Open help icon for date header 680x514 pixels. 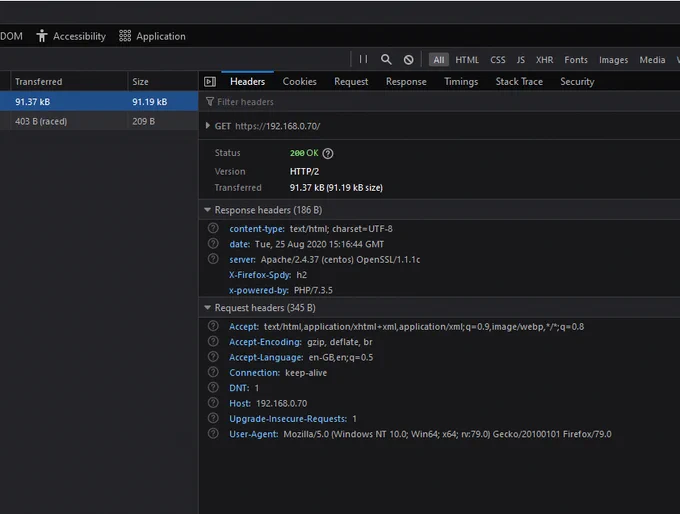coord(213,243)
